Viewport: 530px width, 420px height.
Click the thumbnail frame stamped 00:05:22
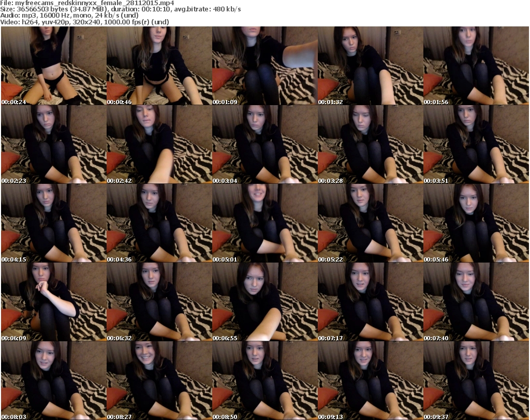371,223
